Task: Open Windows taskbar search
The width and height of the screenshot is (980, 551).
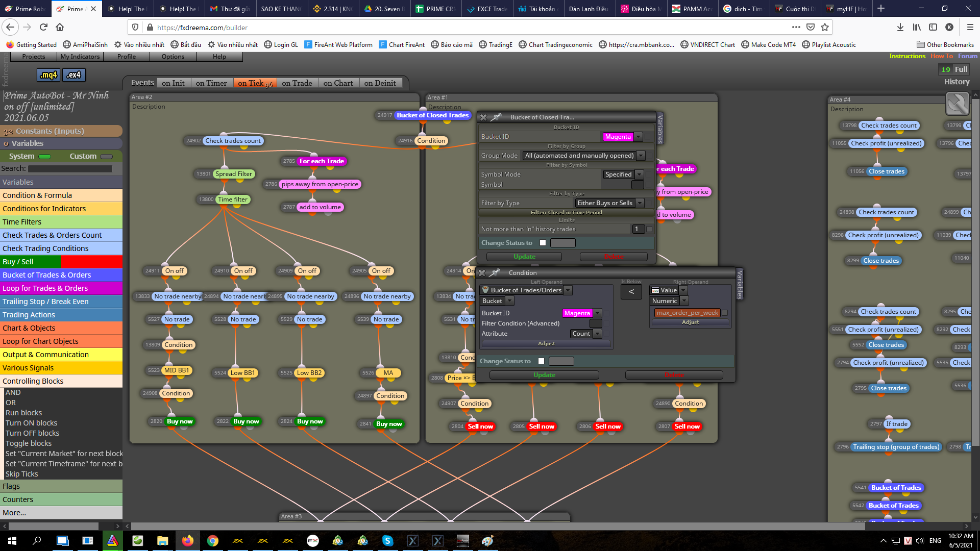Action: (x=37, y=541)
